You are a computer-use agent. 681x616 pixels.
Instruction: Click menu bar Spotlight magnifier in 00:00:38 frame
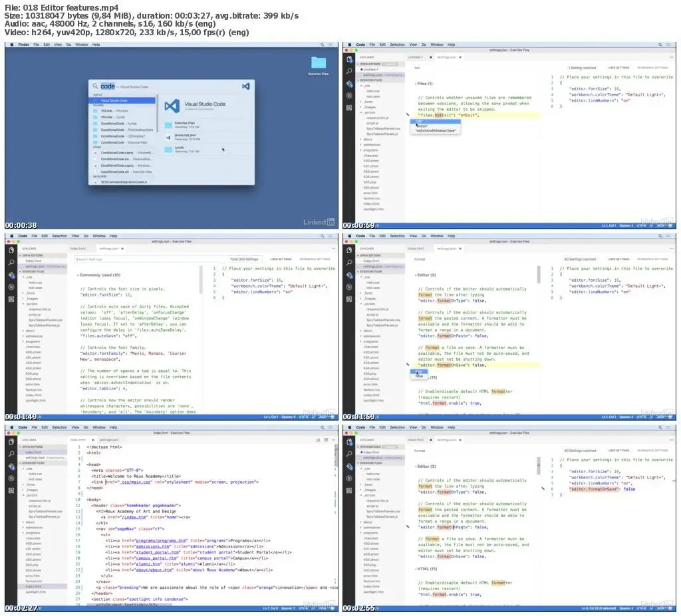point(323,45)
